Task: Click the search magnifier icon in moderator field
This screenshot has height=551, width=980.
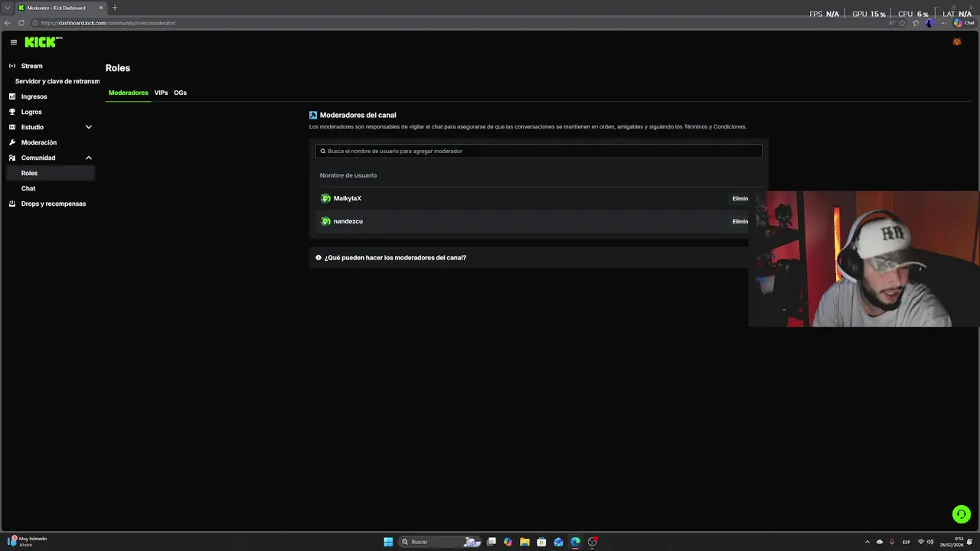Action: pos(323,152)
